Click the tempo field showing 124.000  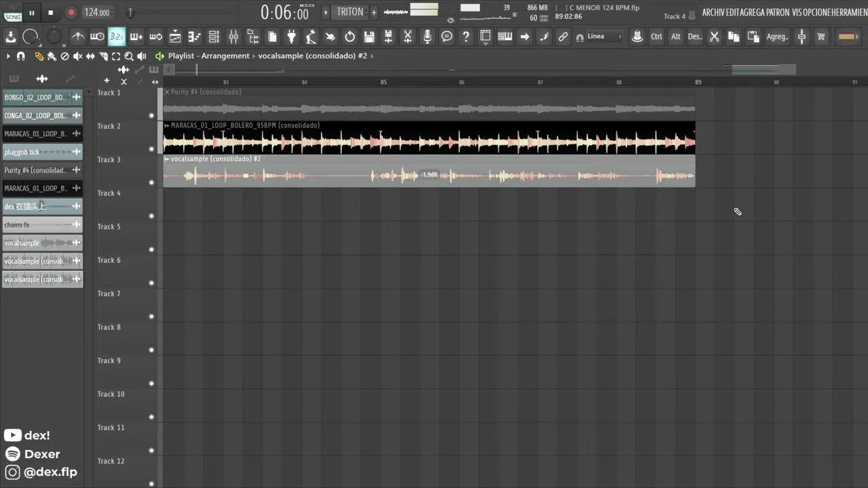tap(97, 13)
